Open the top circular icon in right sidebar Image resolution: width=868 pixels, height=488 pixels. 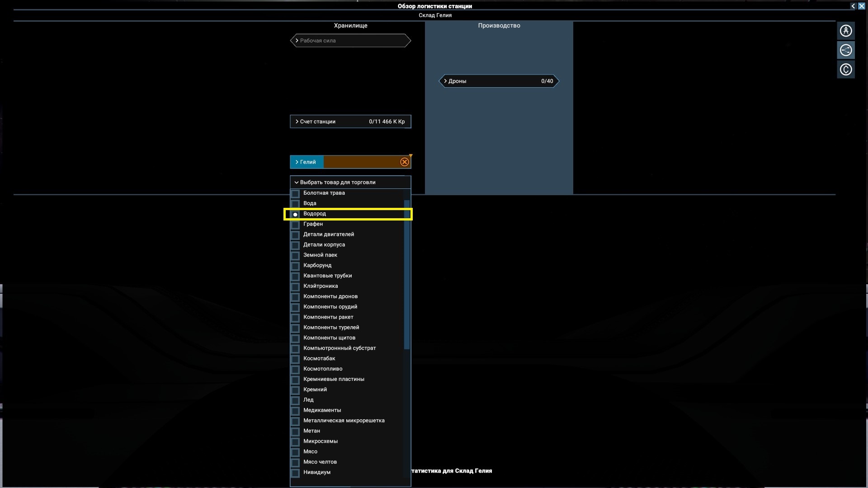[846, 31]
